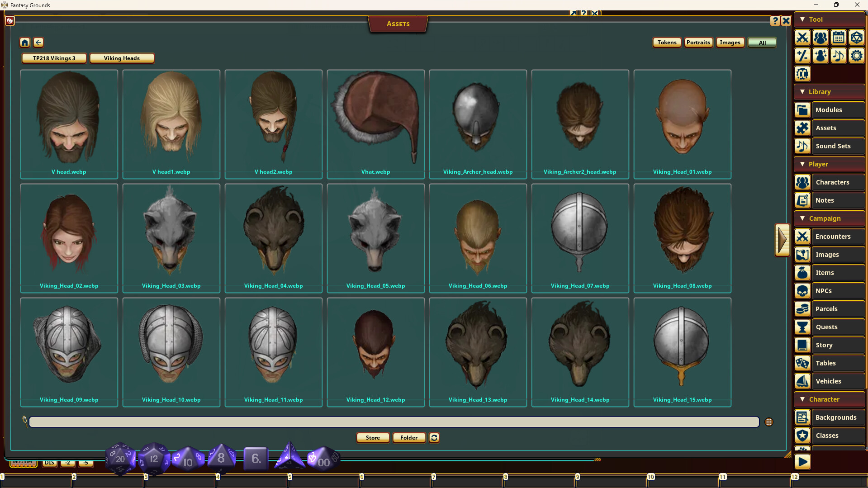This screenshot has height=488, width=868.
Task: Open the Combat Tracker crossed-swords tool
Action: pyautogui.click(x=802, y=38)
